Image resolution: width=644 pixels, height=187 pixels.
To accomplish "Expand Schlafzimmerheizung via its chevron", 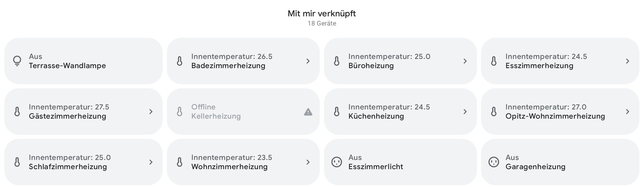I will 151,162.
